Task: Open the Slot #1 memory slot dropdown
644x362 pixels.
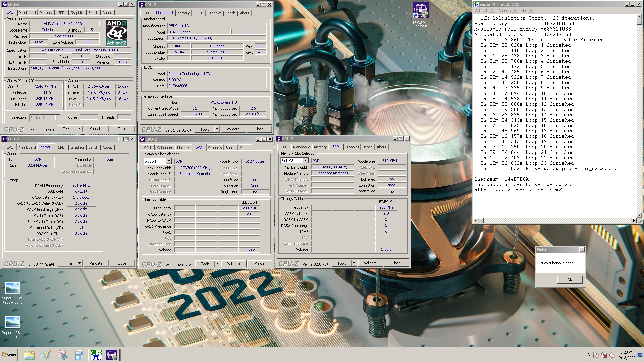Action: 169,161
